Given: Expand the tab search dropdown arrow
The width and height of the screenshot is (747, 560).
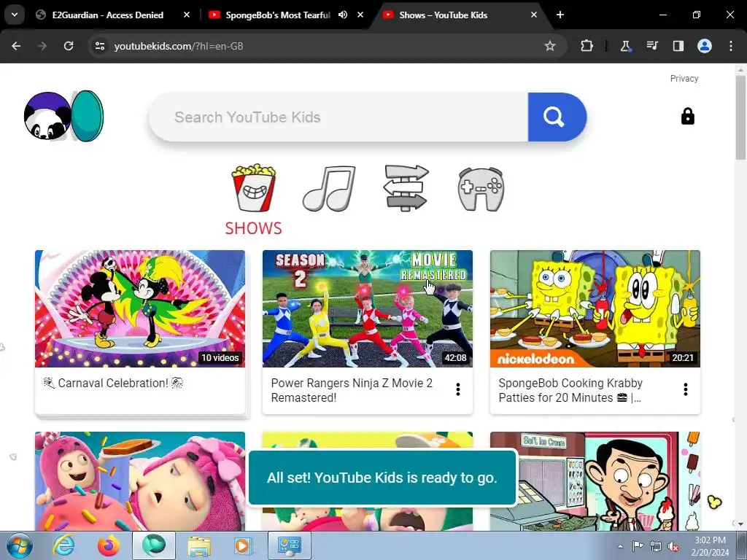Looking at the screenshot, I should (15, 15).
